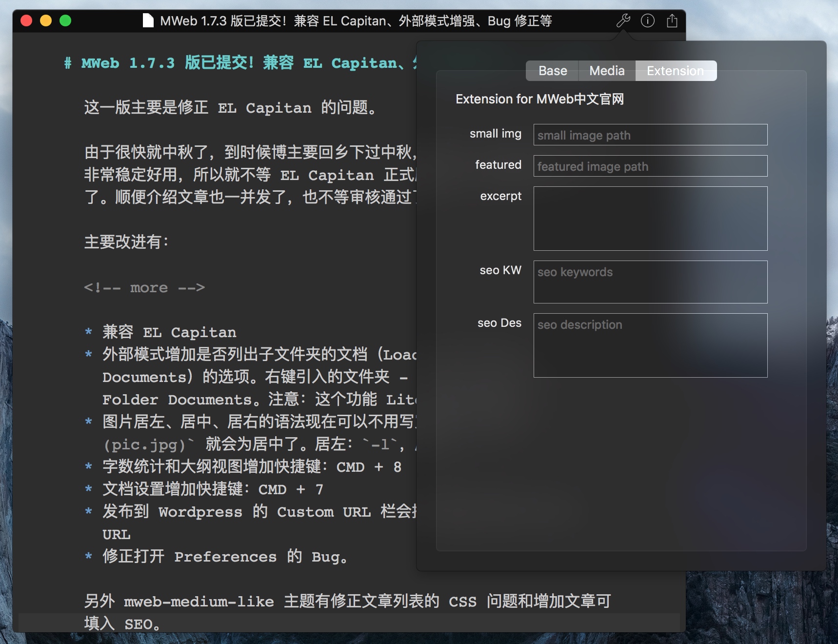This screenshot has height=644, width=838.
Task: Click the '<!-- more -->' comment line
Action: (144, 287)
